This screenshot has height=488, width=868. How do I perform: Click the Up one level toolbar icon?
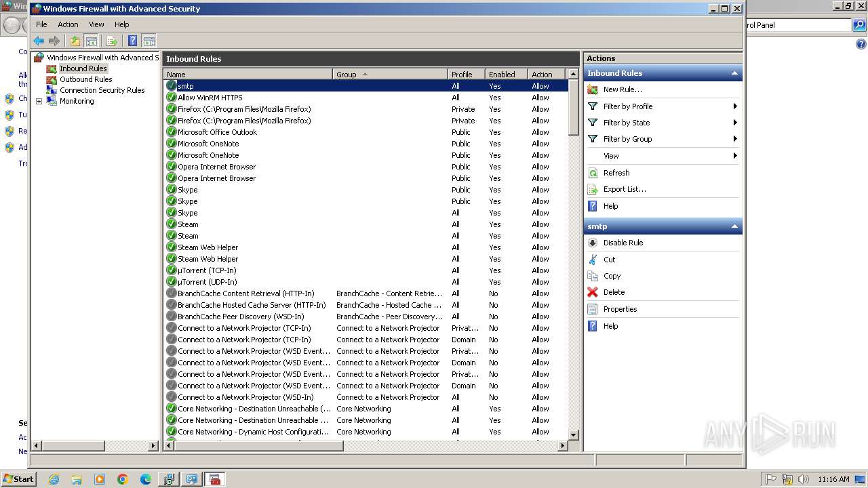[x=75, y=41]
